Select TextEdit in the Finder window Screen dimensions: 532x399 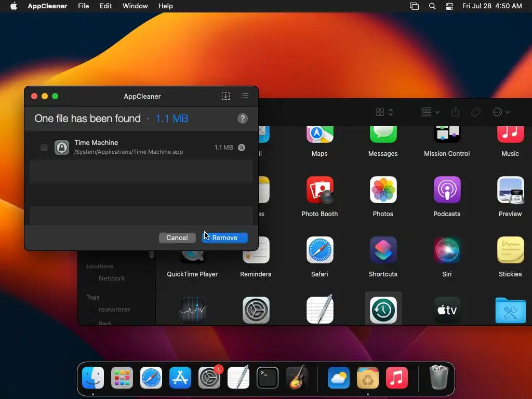(x=320, y=309)
